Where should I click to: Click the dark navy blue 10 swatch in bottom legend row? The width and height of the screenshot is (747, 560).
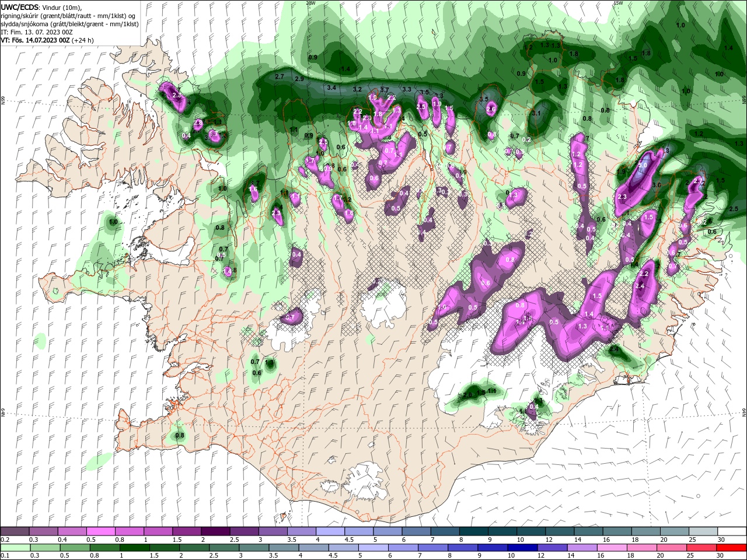[522, 548]
